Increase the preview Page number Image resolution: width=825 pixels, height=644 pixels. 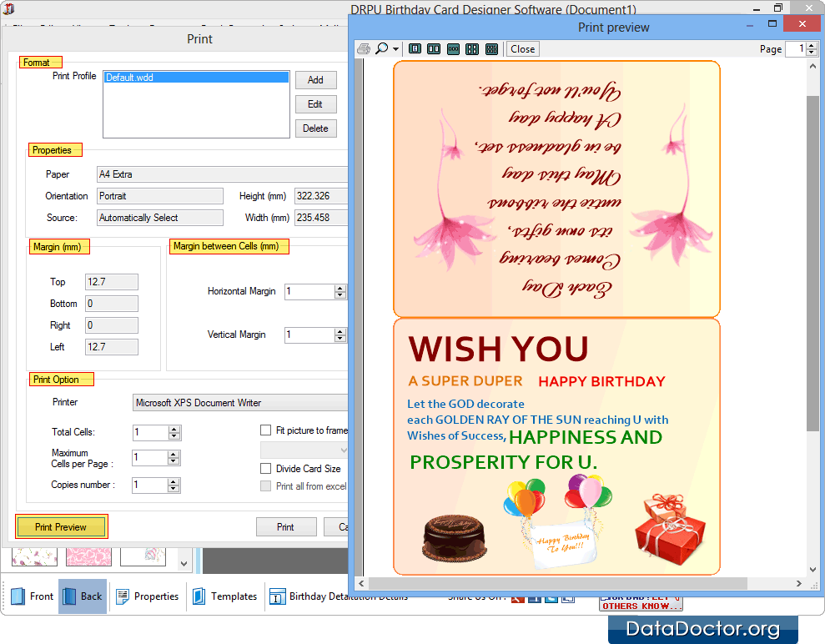click(x=812, y=46)
